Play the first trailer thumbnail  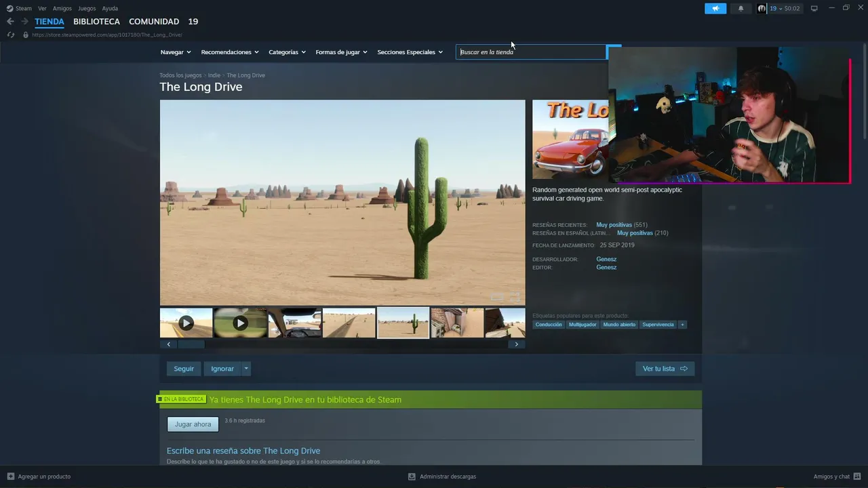pyautogui.click(x=186, y=323)
